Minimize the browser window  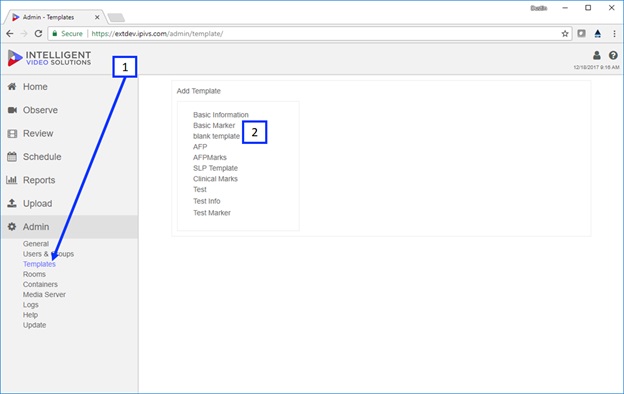click(x=565, y=8)
